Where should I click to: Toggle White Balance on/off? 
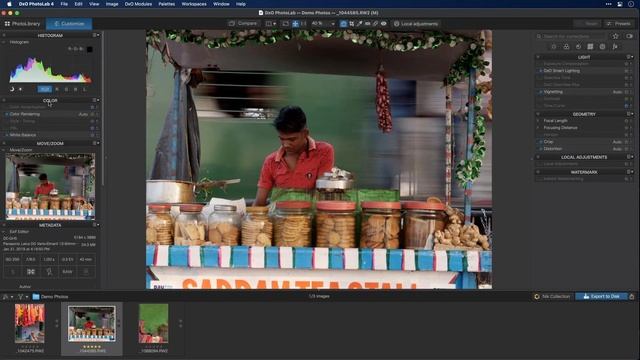coord(7,135)
